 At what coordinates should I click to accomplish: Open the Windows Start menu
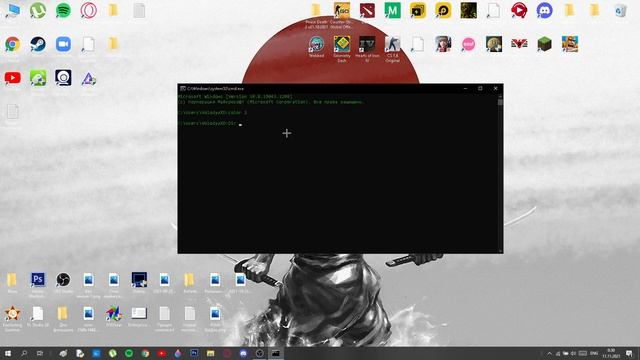[x=8, y=353]
